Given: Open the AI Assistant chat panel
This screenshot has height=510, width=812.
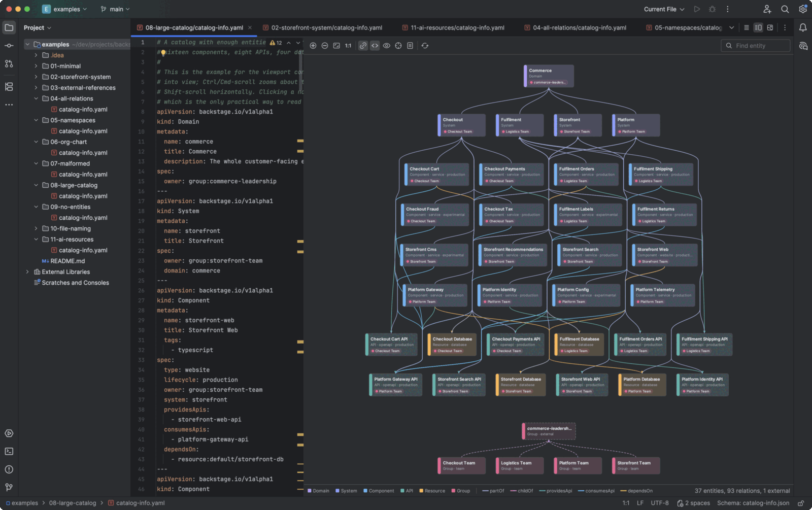Looking at the screenshot, I should 803,46.
